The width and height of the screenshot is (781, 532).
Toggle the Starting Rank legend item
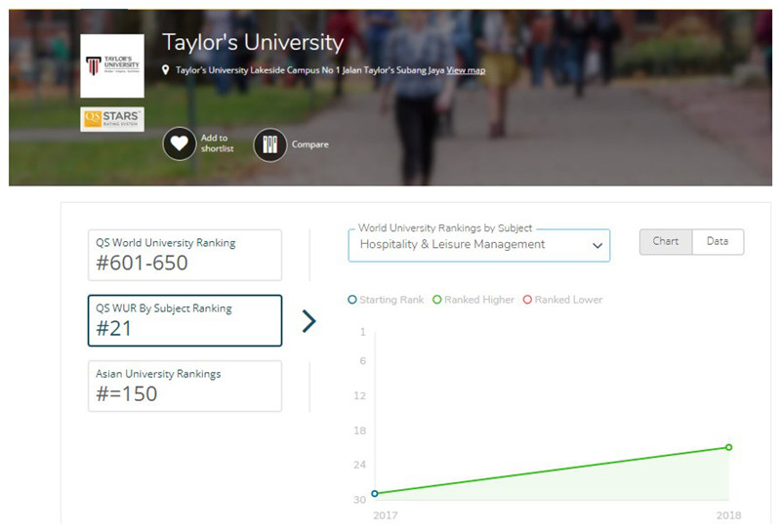coord(386,300)
